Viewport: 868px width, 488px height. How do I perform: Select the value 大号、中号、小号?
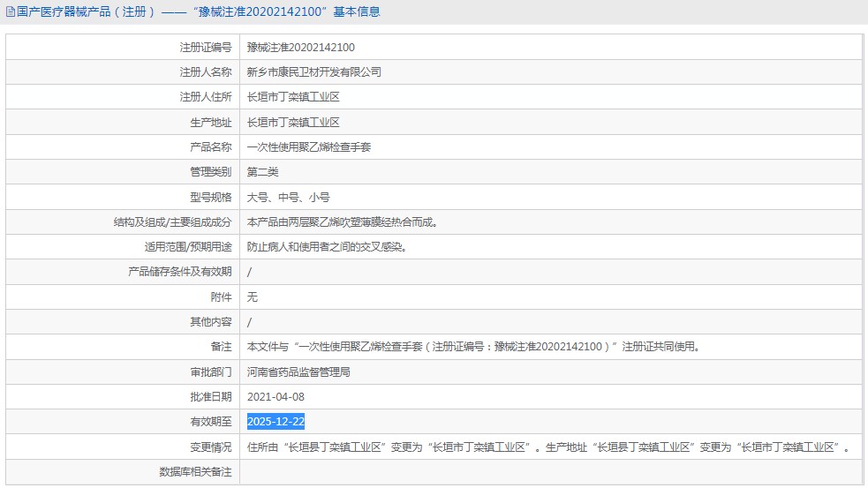click(289, 197)
